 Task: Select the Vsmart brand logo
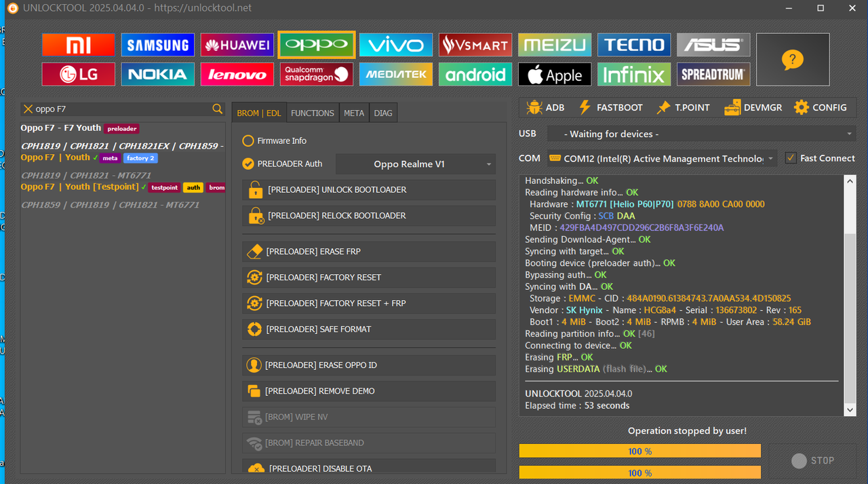(475, 45)
